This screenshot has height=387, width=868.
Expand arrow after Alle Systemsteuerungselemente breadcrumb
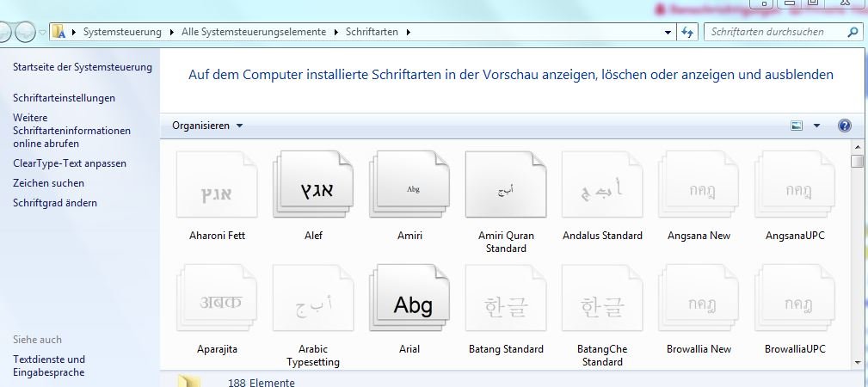(336, 32)
